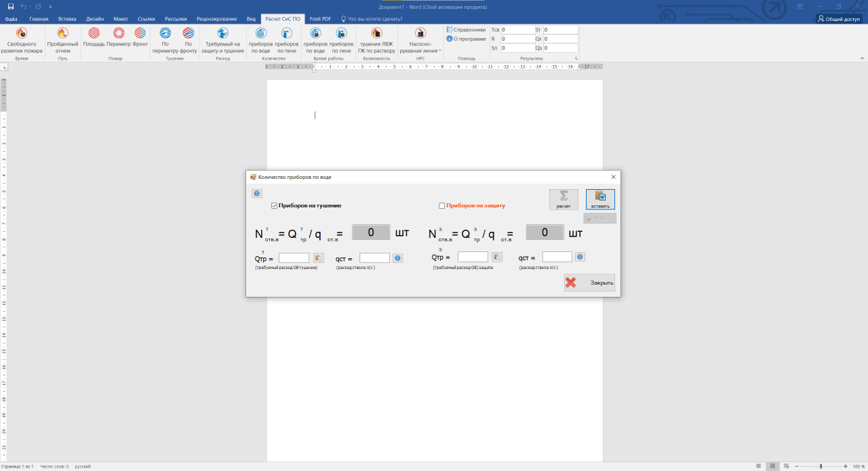
Task: Click the Закрыть button
Action: point(589,283)
